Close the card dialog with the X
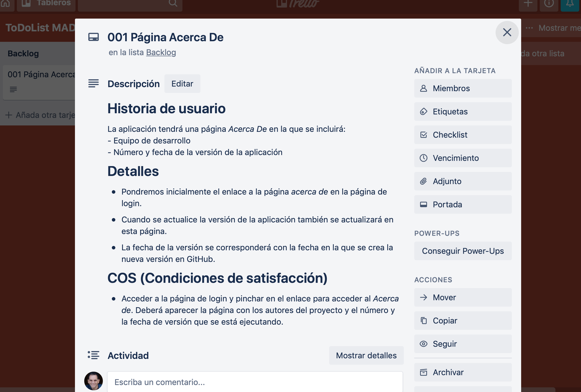The height and width of the screenshot is (392, 581). point(507,32)
